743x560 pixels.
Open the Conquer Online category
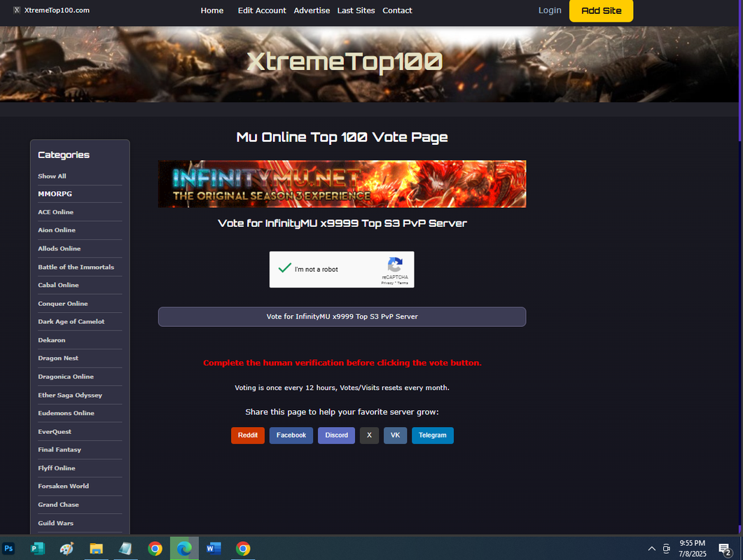point(63,304)
